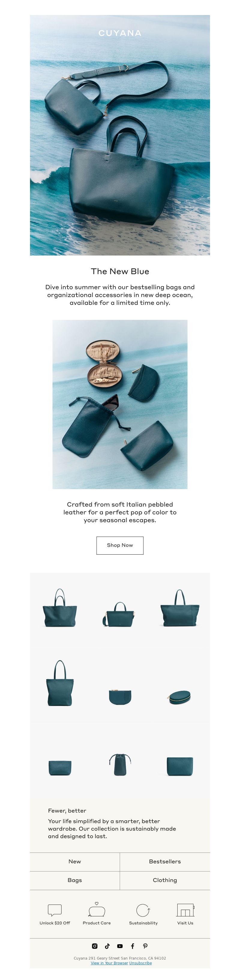This screenshot has height=980, width=240.
Task: Open the jewelry case product thumbnail
Action: pos(180,697)
